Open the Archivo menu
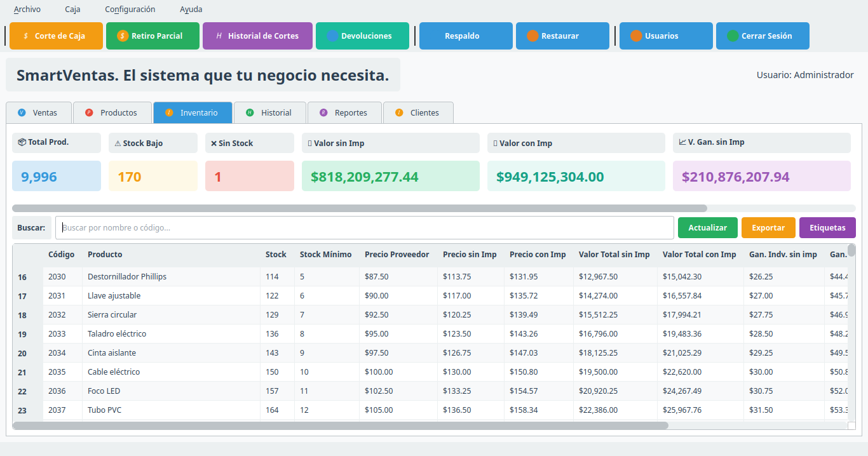 [x=27, y=10]
